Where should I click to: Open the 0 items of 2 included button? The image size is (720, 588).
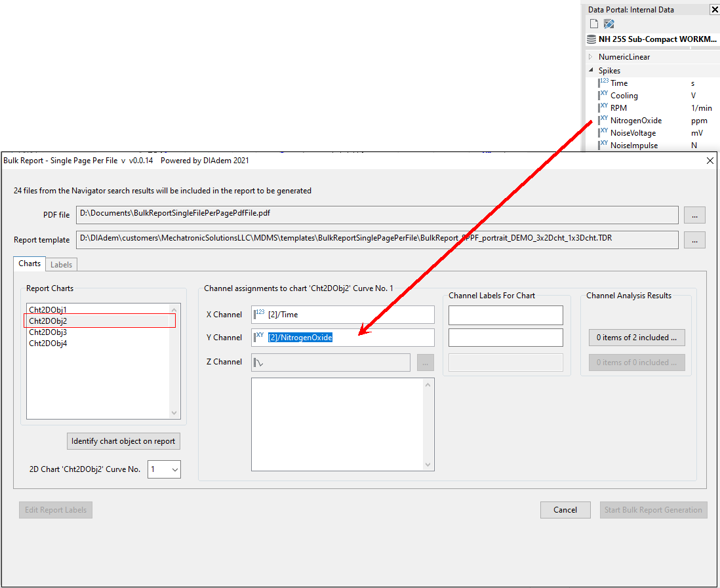point(636,338)
